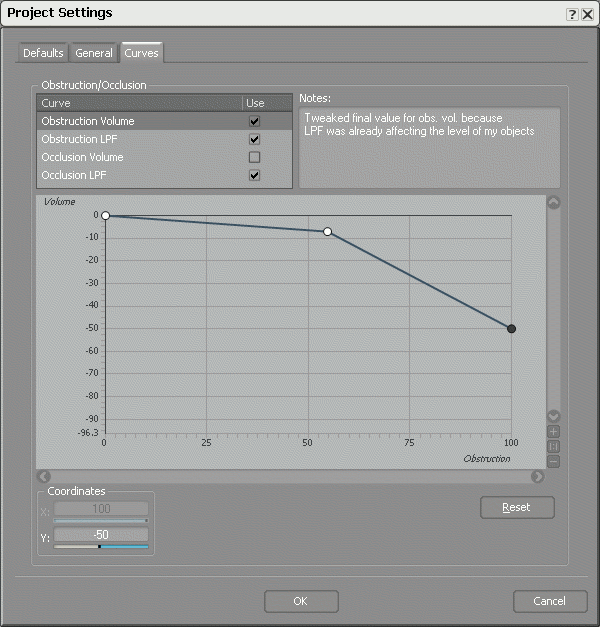This screenshot has height=627, width=600.
Task: Click the Cancel button
Action: click(x=549, y=601)
